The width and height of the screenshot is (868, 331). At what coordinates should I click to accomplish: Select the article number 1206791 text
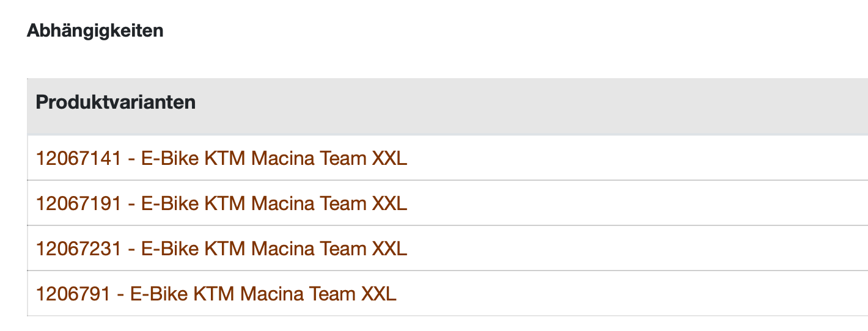coord(73,294)
